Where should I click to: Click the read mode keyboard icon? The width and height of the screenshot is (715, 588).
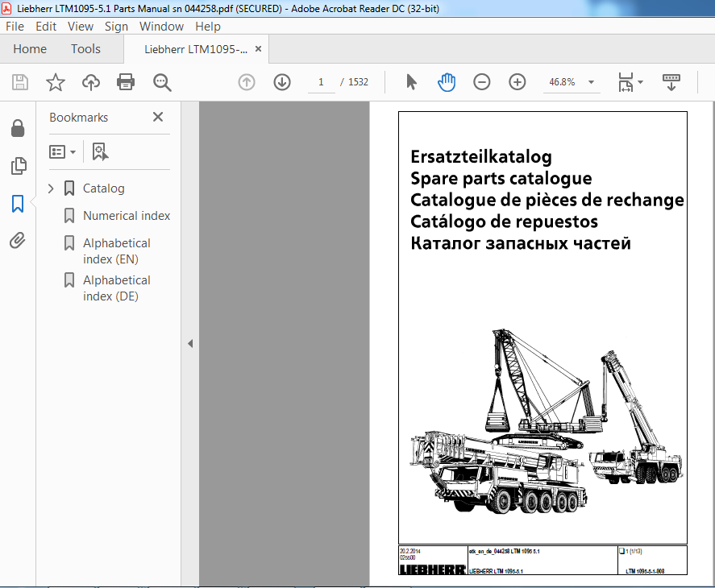(671, 82)
